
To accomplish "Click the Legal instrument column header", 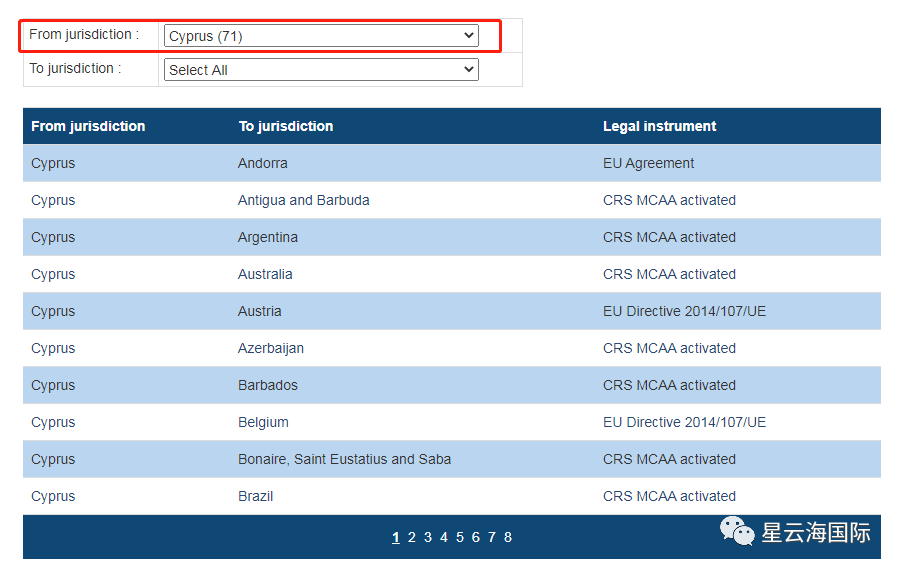I will (x=659, y=126).
